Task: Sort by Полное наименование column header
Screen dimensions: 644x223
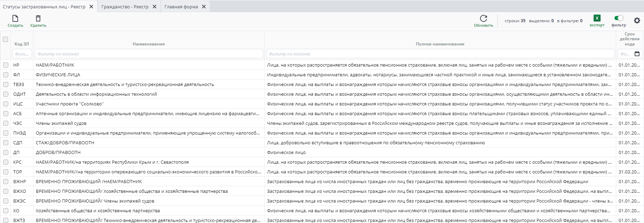Action: tap(440, 44)
